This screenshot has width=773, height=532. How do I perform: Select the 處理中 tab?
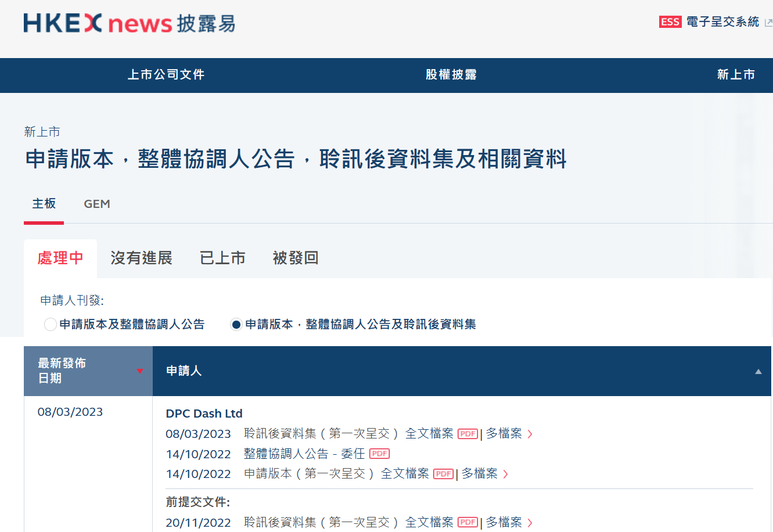60,258
